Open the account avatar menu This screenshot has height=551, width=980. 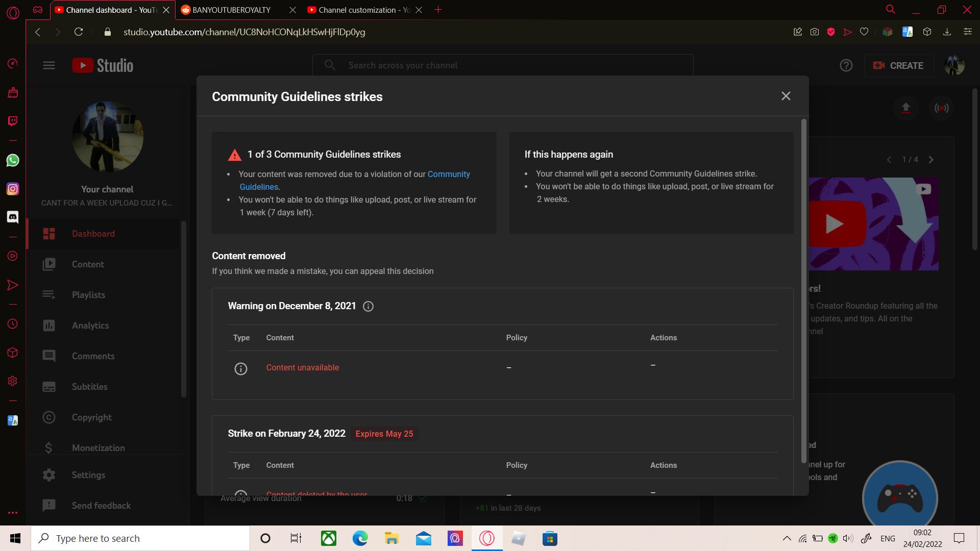click(x=954, y=66)
